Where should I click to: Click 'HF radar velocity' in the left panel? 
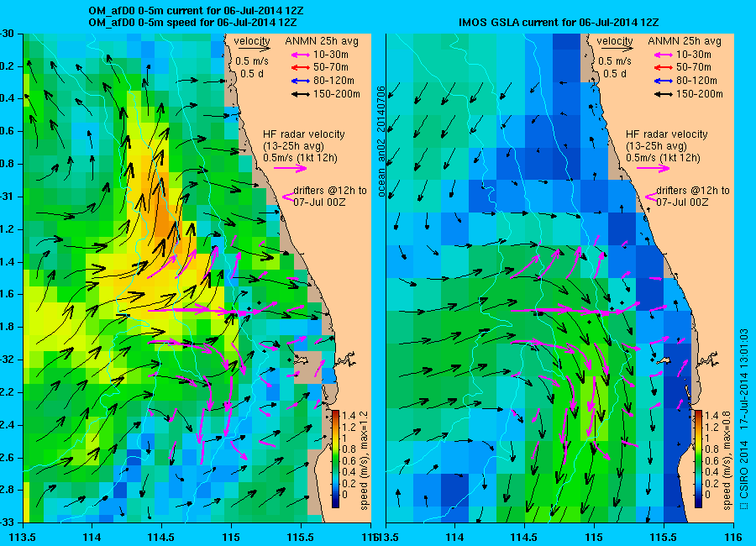(x=304, y=134)
